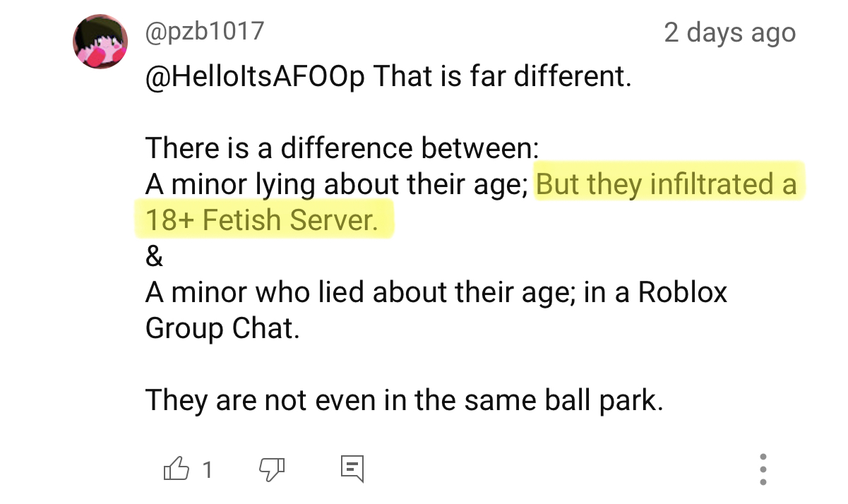Open the three-dot more options menu
This screenshot has width=848, height=504.
pyautogui.click(x=763, y=469)
